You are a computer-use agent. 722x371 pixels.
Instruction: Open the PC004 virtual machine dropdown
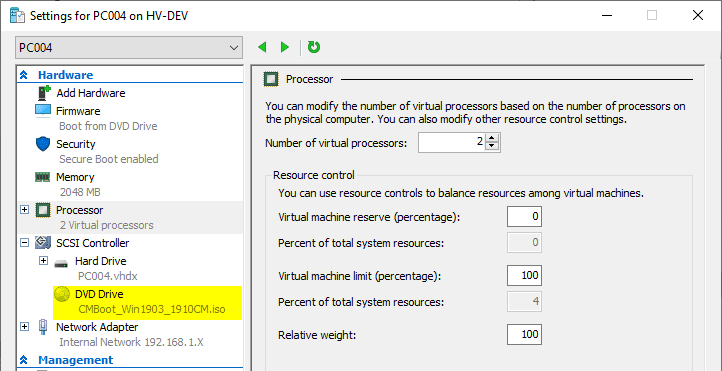(129, 47)
